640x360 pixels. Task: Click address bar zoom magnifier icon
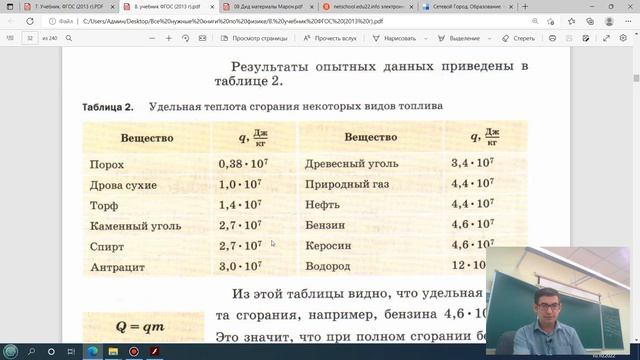click(x=535, y=21)
